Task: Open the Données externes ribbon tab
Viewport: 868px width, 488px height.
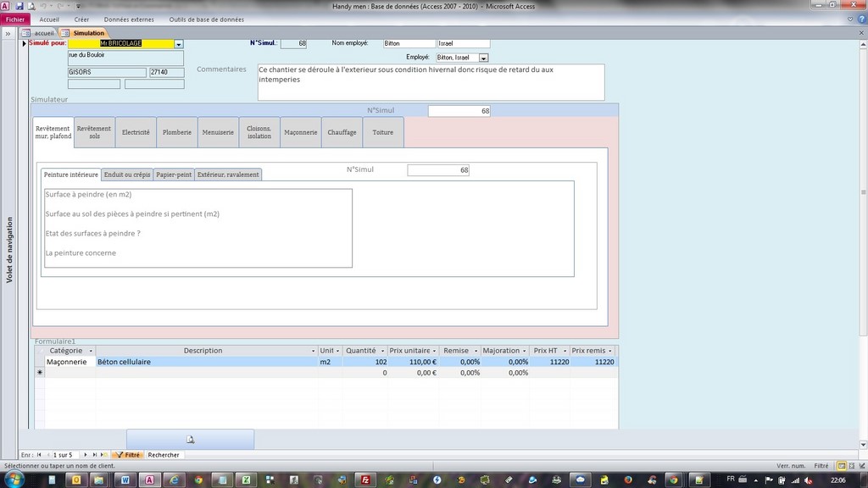Action: (x=129, y=19)
